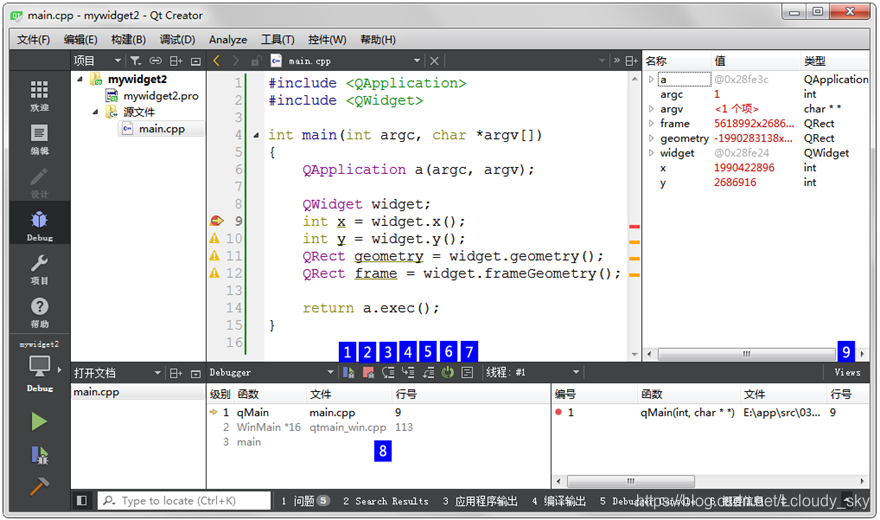Open the Help (帮助) mode
The width and height of the screenshot is (880, 520).
[39, 312]
